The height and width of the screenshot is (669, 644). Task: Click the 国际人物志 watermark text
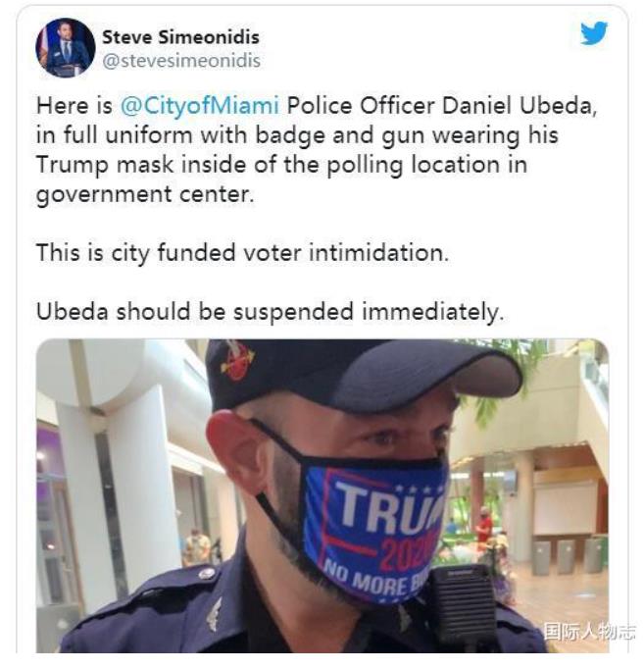coord(589,632)
